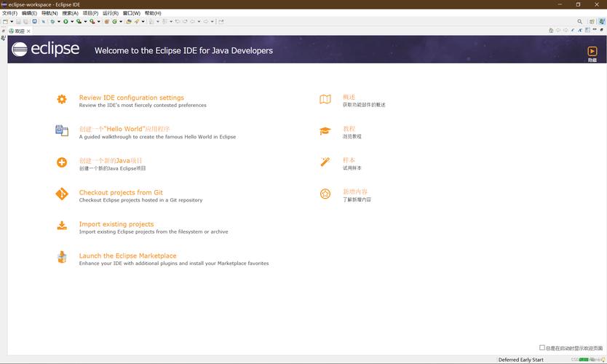The image size is (607, 364).
Task: Click the green Run button
Action: [66, 22]
